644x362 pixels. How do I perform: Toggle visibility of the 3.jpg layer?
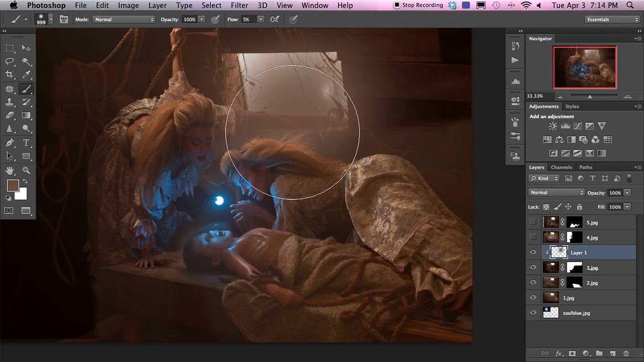pyautogui.click(x=533, y=267)
